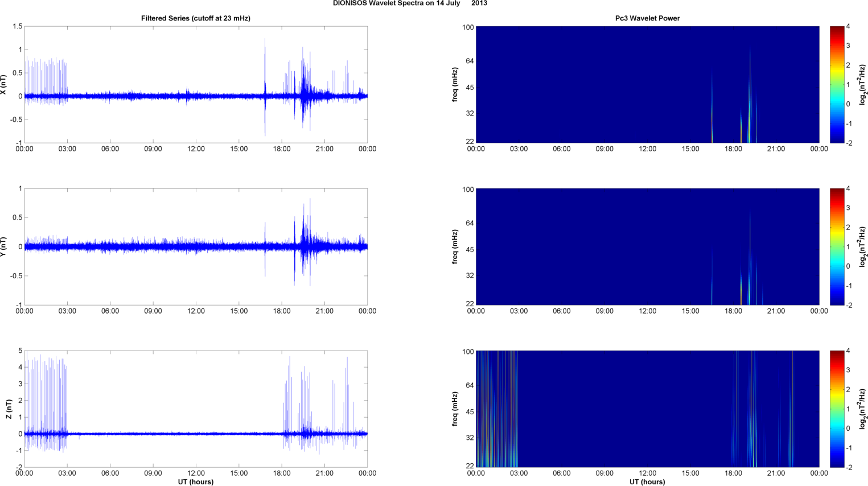Click UT (hours) label under bottom wavelet spectrum
The image size is (868, 486).
pos(647,482)
